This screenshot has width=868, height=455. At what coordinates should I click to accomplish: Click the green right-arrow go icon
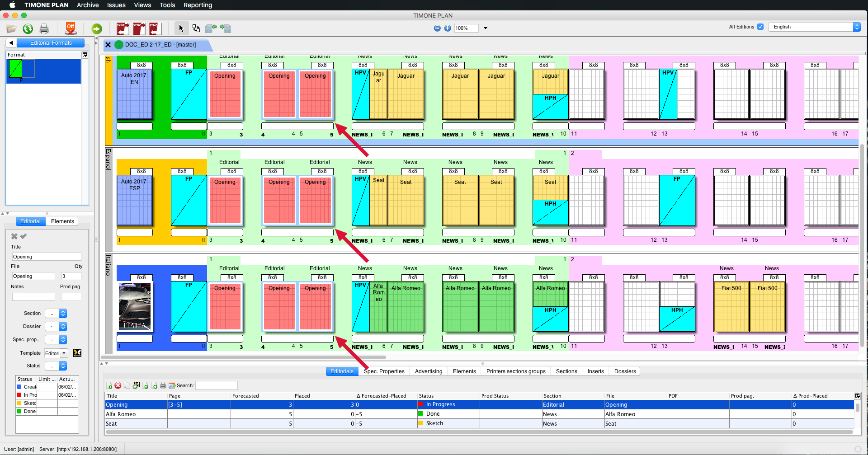(97, 29)
